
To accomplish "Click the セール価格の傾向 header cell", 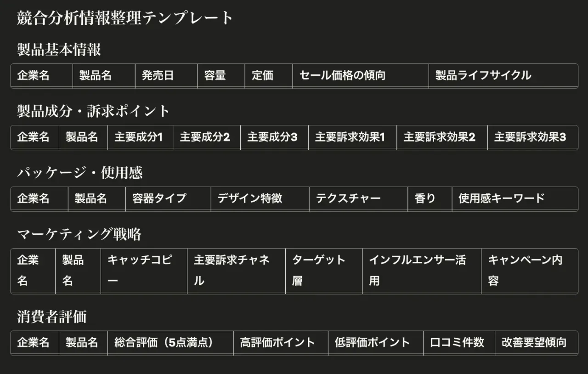I will (x=361, y=76).
